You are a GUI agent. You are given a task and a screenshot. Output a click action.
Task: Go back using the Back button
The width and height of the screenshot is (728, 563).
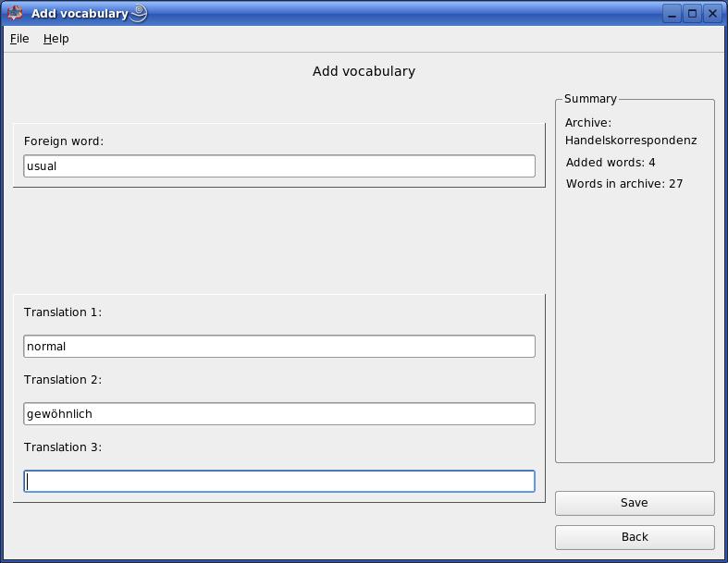coord(635,537)
